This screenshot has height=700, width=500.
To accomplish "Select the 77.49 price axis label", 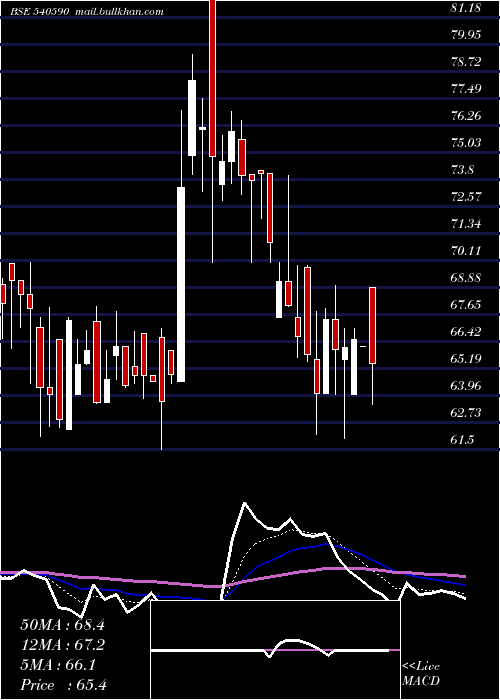I will point(466,88).
